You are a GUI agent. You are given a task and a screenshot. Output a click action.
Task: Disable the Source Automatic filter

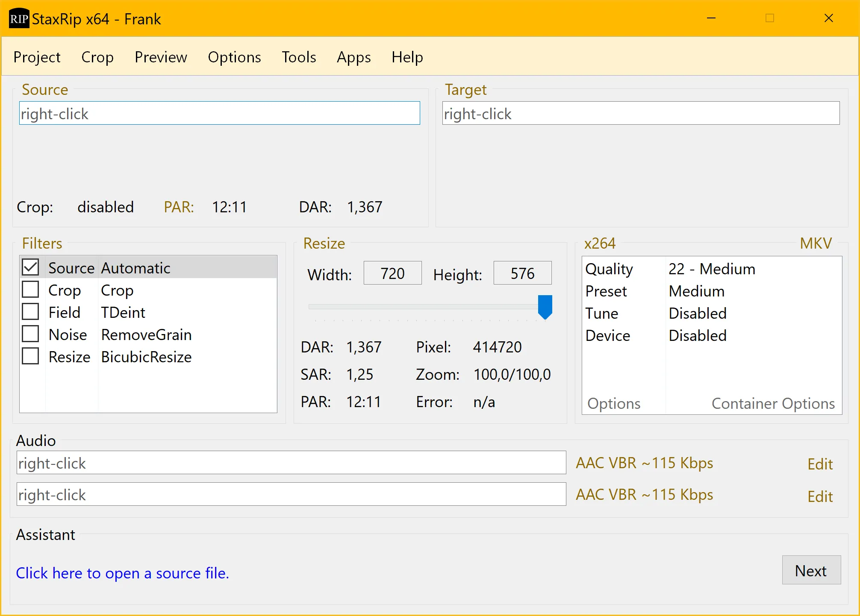30,267
